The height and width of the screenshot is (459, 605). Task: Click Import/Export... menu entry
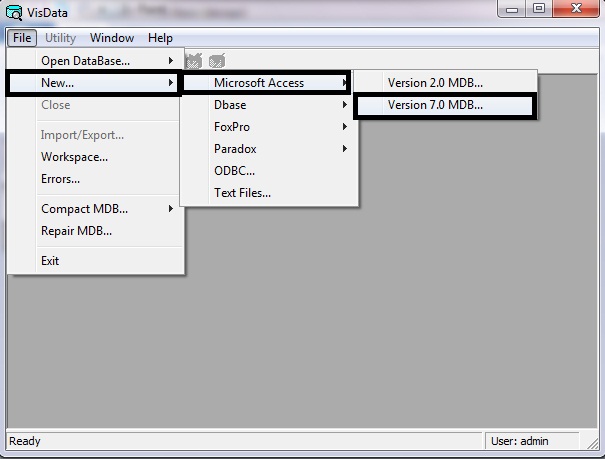[x=95, y=135]
